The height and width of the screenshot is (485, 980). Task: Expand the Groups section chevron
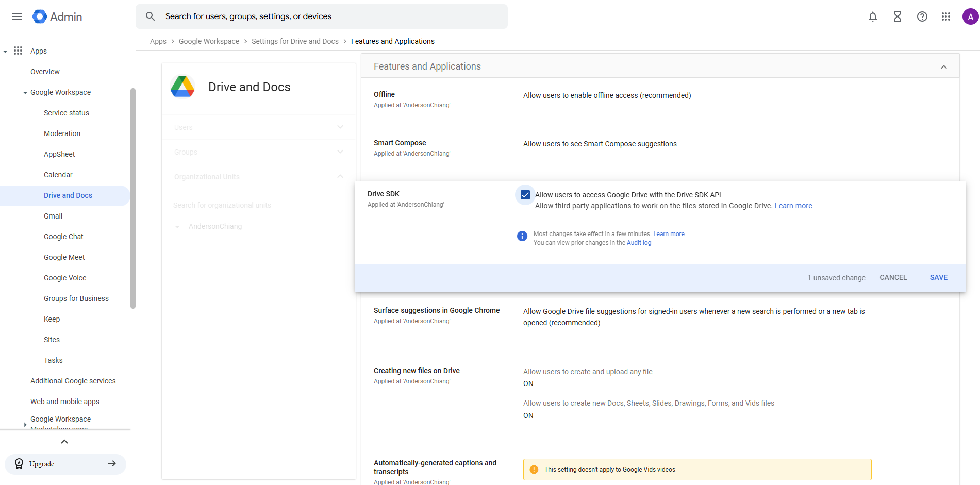[340, 152]
